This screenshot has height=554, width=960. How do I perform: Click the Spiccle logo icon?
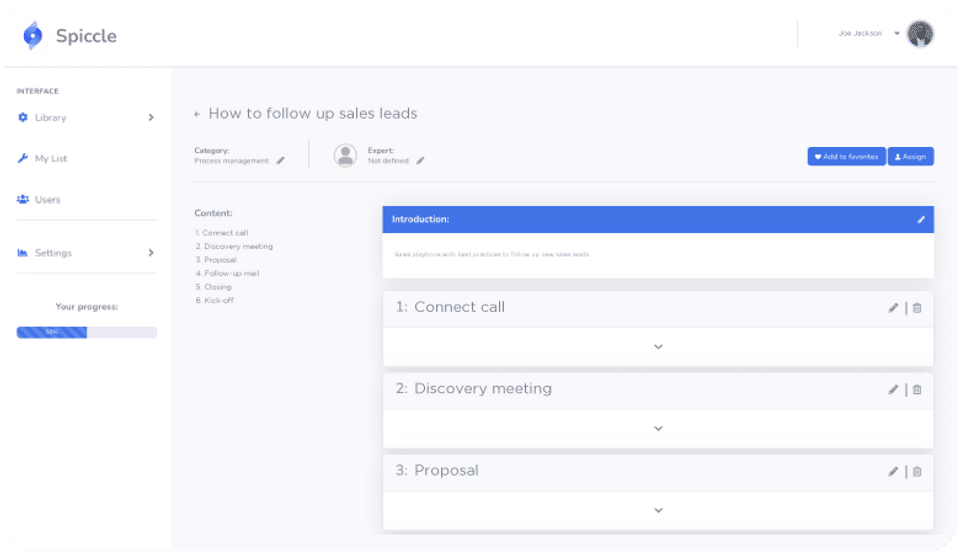pyautogui.click(x=32, y=36)
